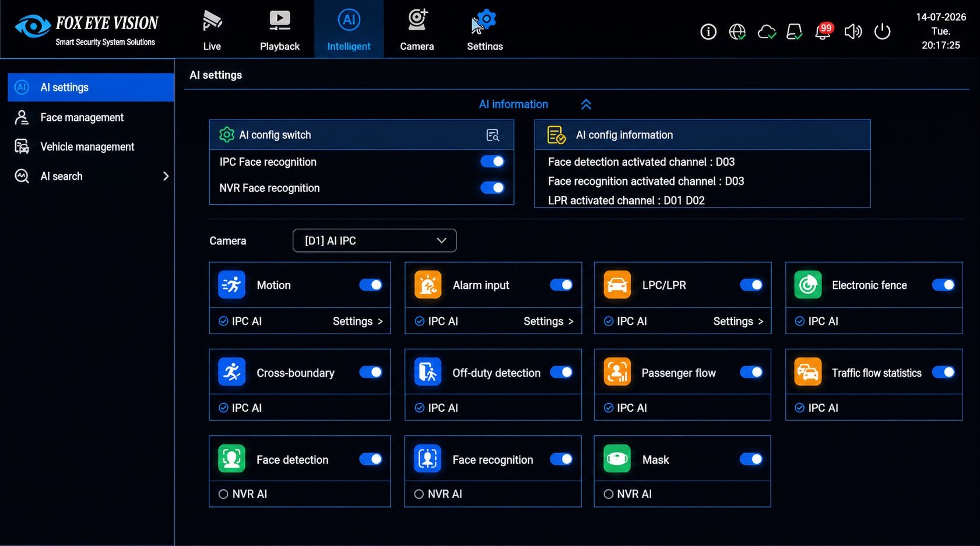Click the system information icon

[x=708, y=32]
